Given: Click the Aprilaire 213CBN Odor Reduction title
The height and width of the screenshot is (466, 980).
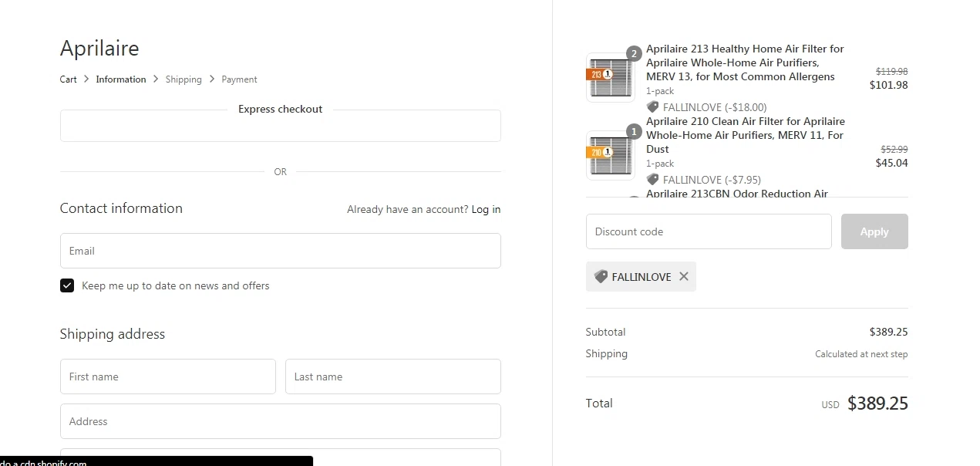Looking at the screenshot, I should tap(737, 193).
